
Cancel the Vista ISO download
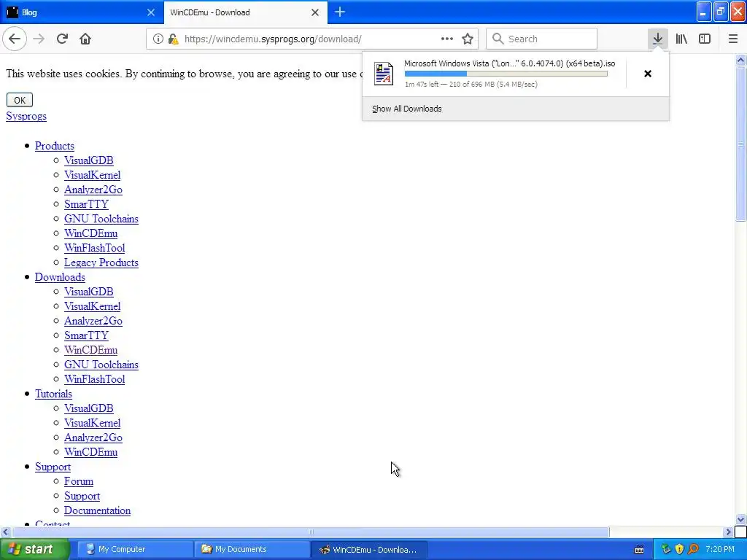(x=648, y=74)
